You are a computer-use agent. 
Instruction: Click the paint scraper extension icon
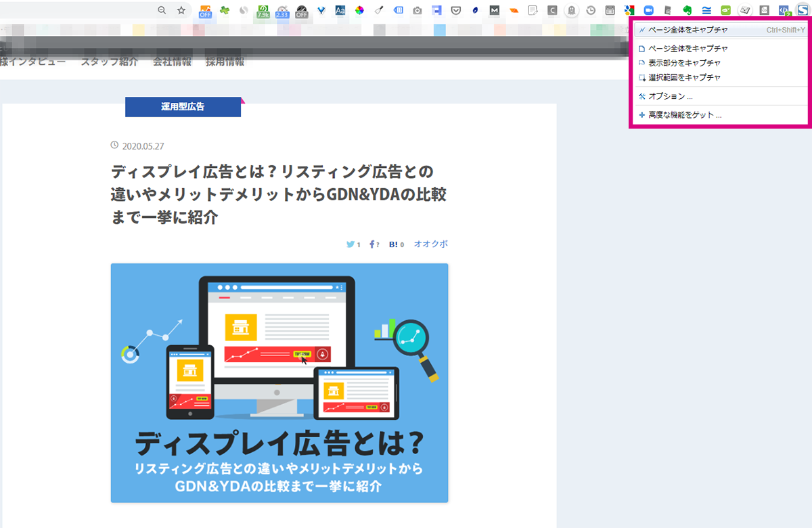coord(379,10)
